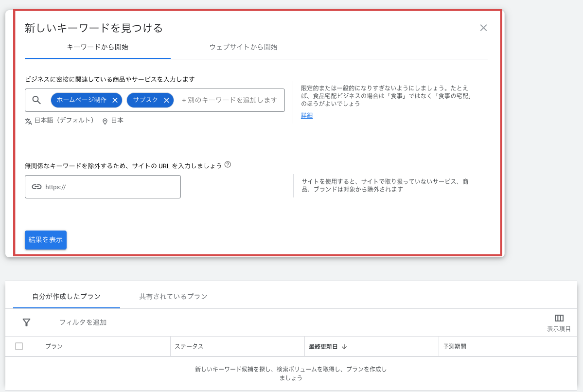Viewport: 583px width, 392px height.
Task: Click the link icon in URL field
Action: [x=36, y=187]
